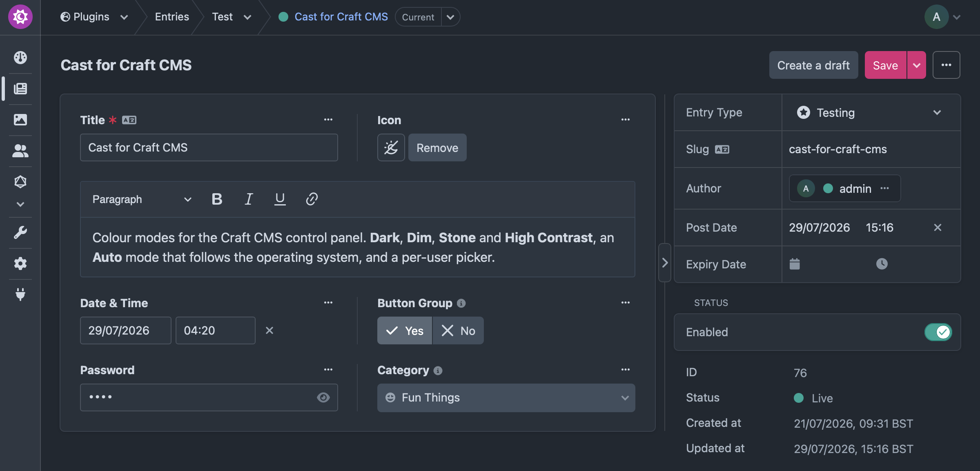Collapse the details sidebar panel
This screenshot has width=980, height=471.
click(x=665, y=263)
